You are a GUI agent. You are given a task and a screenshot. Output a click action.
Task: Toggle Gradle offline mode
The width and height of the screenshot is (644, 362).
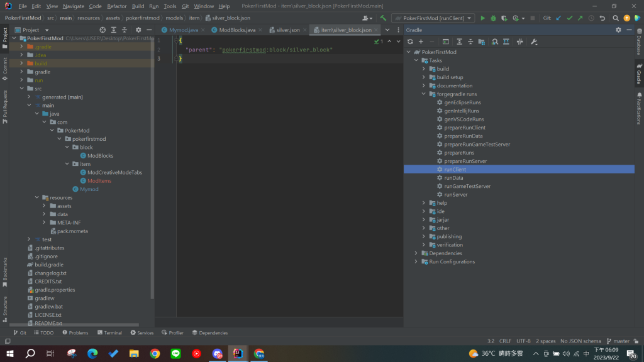tap(519, 41)
